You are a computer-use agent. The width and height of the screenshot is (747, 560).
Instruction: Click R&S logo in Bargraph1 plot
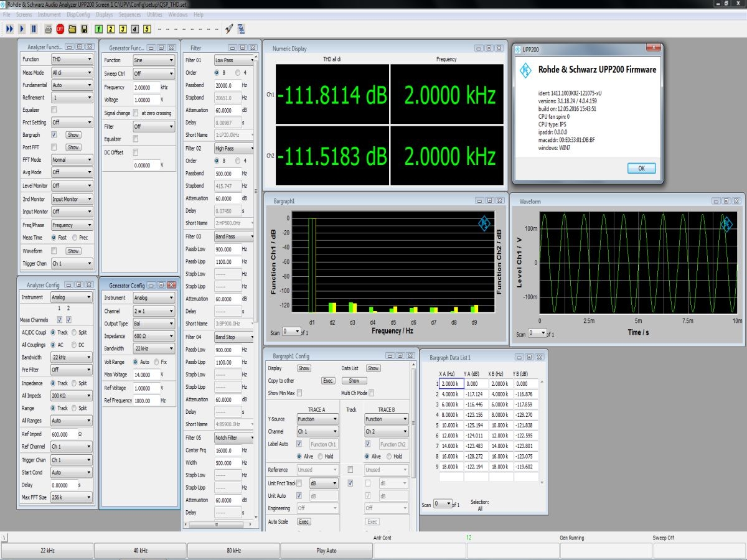pyautogui.click(x=484, y=223)
